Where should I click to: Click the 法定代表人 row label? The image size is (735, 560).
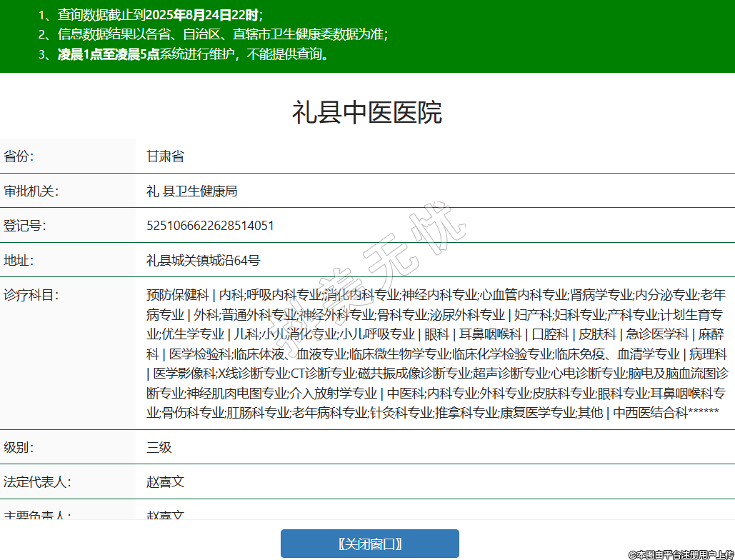point(37,482)
